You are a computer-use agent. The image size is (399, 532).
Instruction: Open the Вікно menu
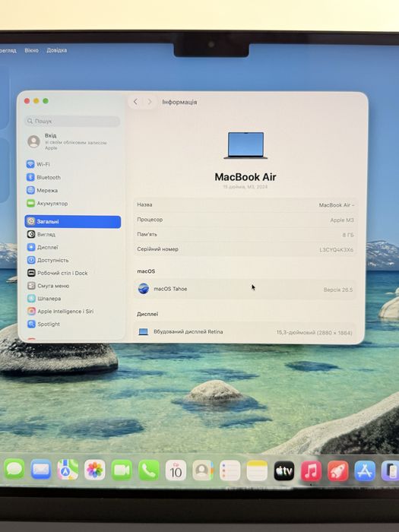tap(32, 50)
